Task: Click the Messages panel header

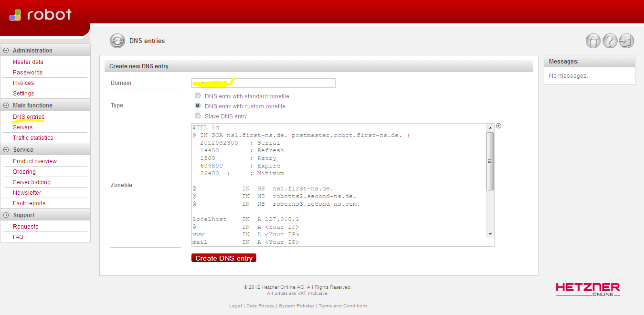Action: click(590, 62)
